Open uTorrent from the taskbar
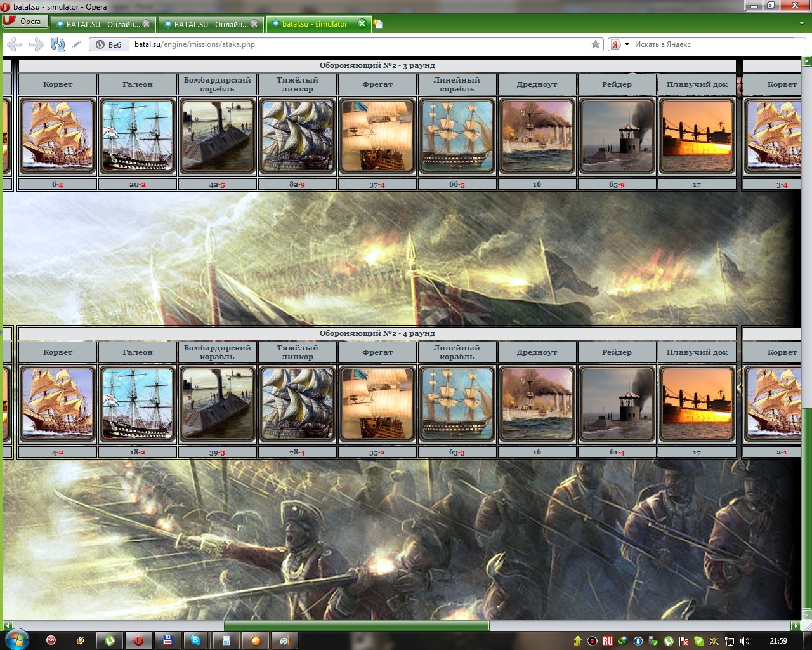The height and width of the screenshot is (650, 812). (x=110, y=640)
